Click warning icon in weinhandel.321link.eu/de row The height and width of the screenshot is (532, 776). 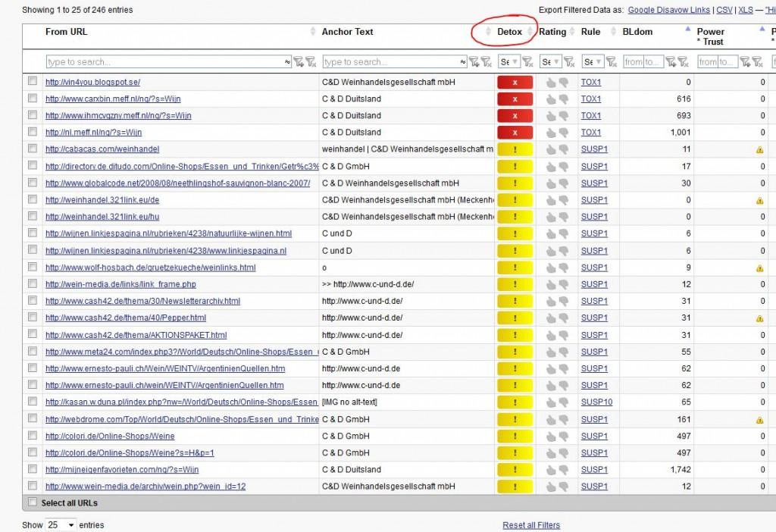pos(759,201)
